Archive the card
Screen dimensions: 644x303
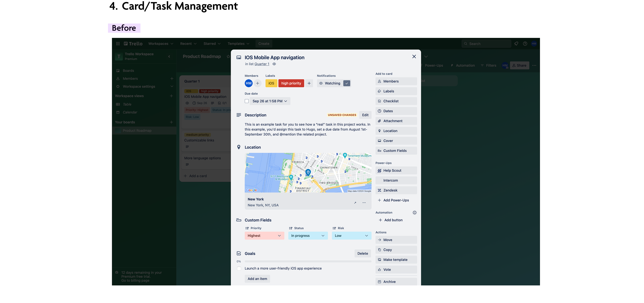click(396, 282)
